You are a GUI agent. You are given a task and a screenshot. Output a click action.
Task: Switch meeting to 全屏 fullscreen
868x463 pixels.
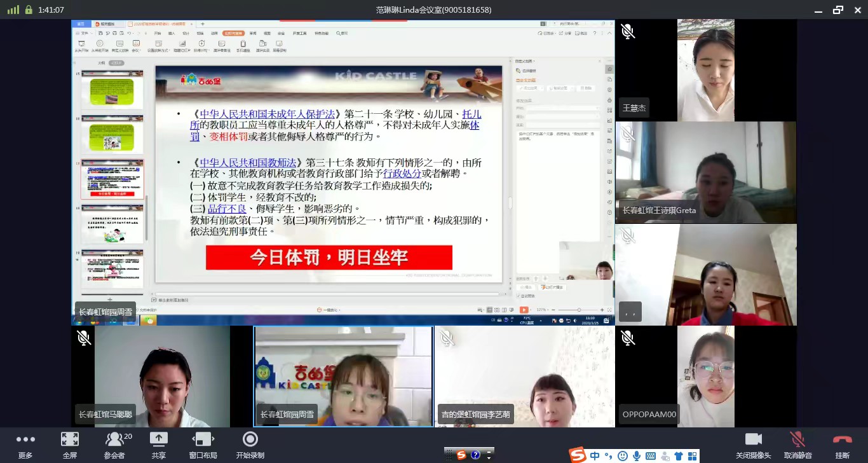click(69, 445)
